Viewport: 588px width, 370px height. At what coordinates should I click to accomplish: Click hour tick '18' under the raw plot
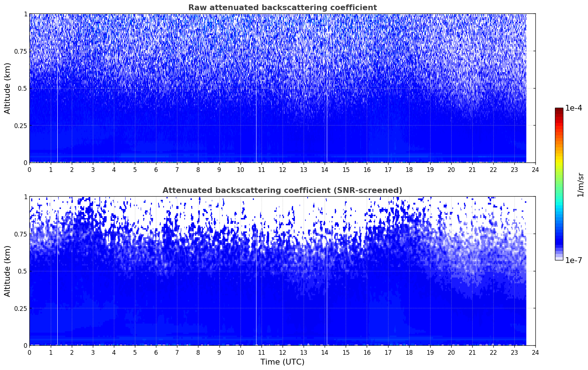click(x=409, y=169)
